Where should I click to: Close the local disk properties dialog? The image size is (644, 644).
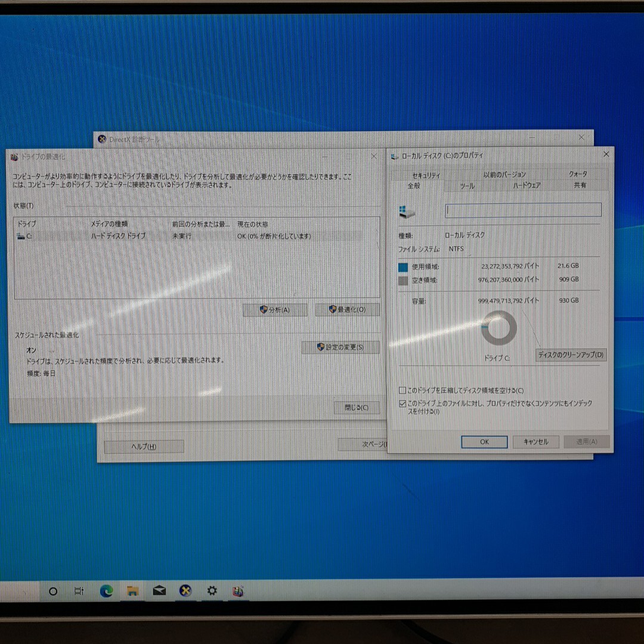click(606, 154)
